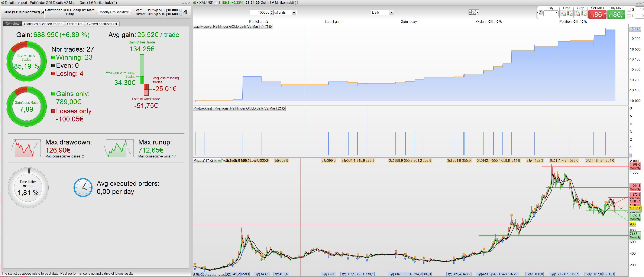Click the red down-arrow icon on Price panel

[215, 161]
